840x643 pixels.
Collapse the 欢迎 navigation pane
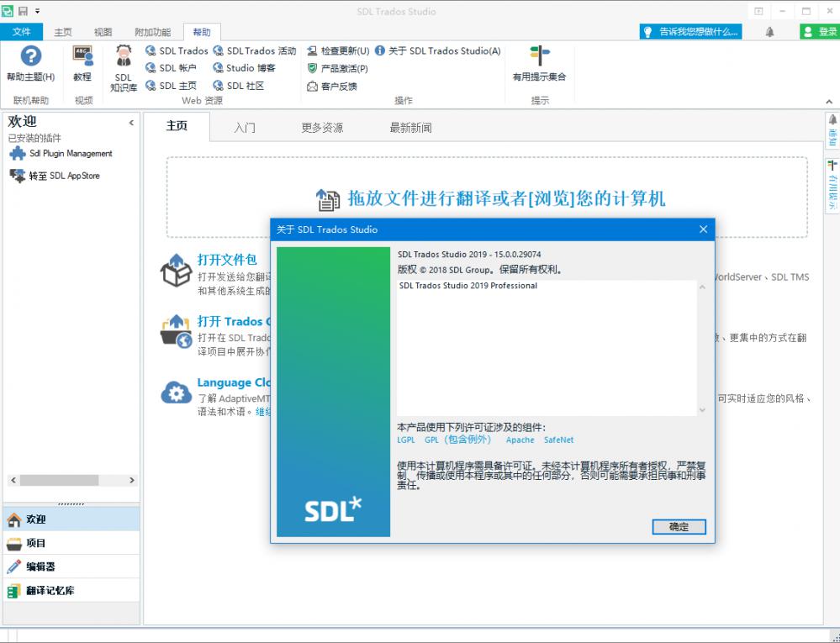click(131, 123)
